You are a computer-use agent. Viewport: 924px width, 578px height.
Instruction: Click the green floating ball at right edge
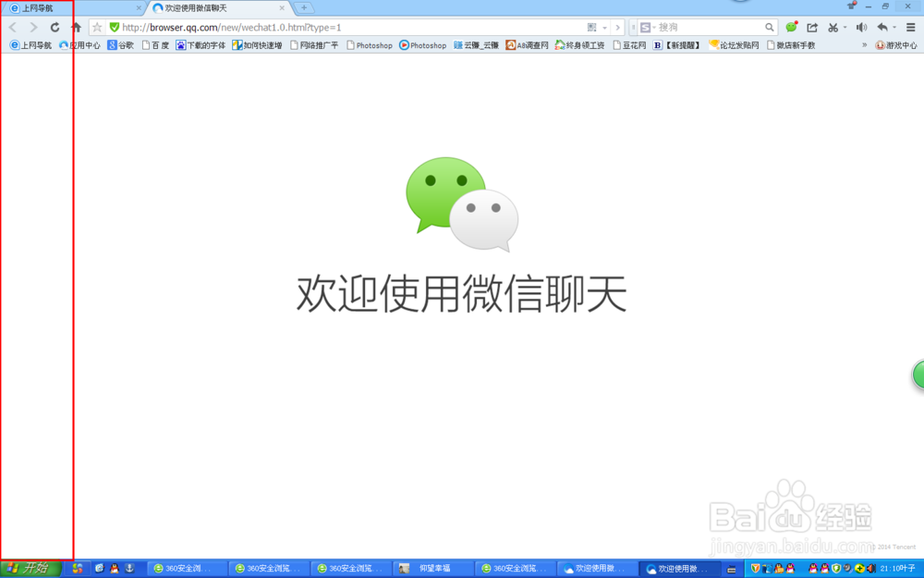[x=918, y=374]
